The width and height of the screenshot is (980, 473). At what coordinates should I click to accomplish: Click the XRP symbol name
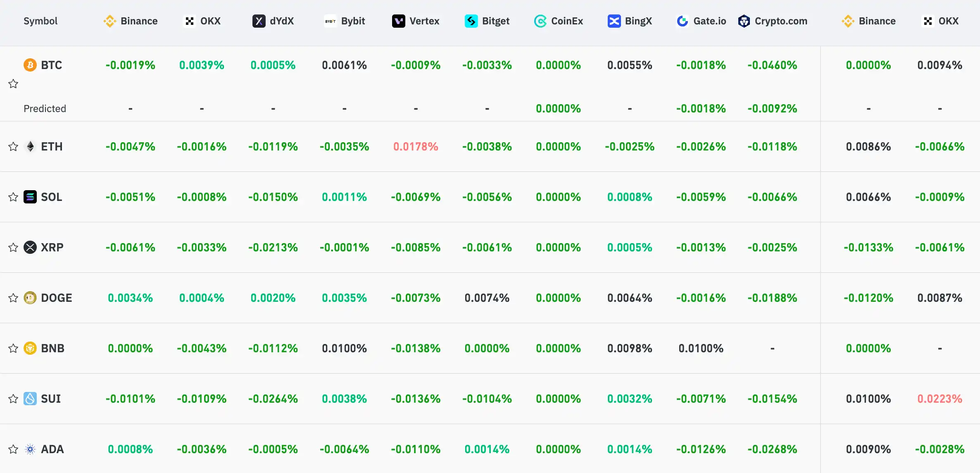click(52, 247)
